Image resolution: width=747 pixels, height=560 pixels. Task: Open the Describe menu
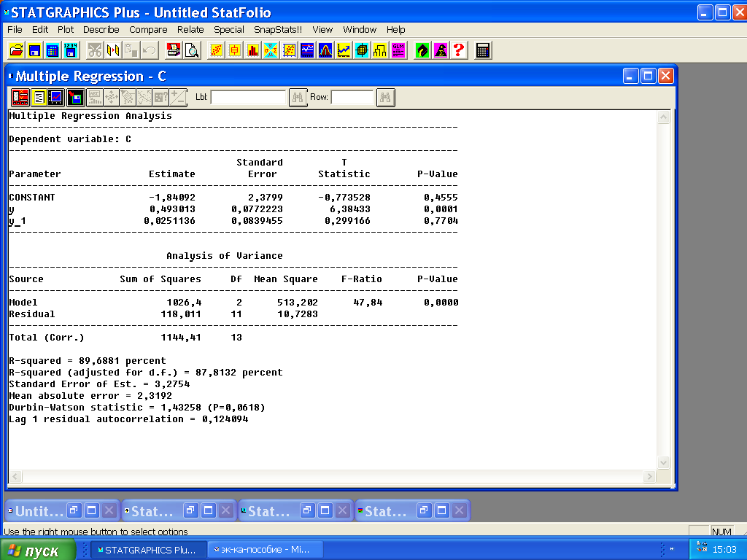point(101,29)
